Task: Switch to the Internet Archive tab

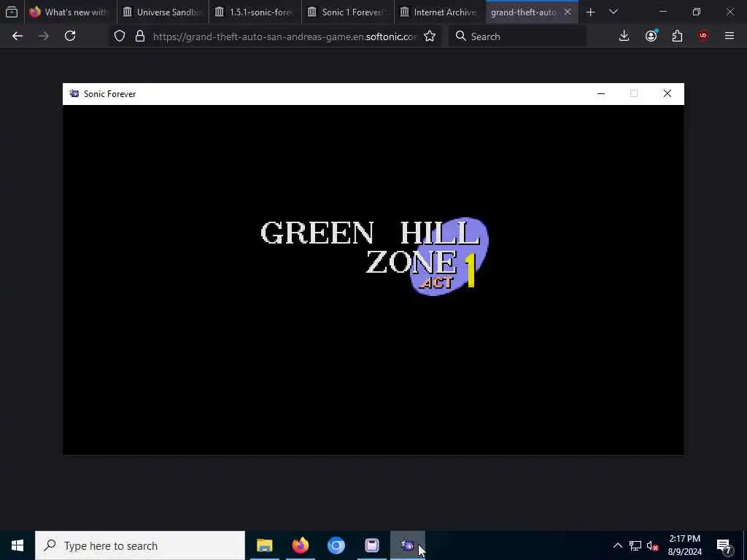Action: coord(440,12)
